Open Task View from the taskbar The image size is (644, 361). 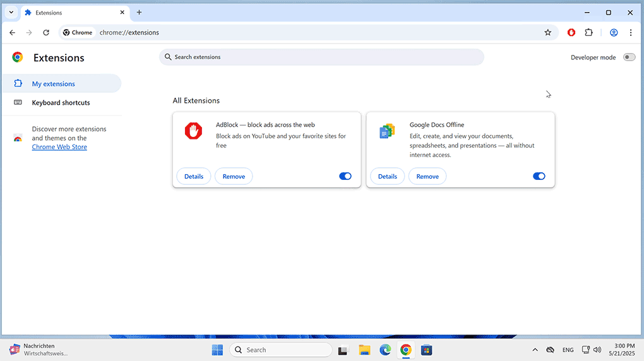343,350
